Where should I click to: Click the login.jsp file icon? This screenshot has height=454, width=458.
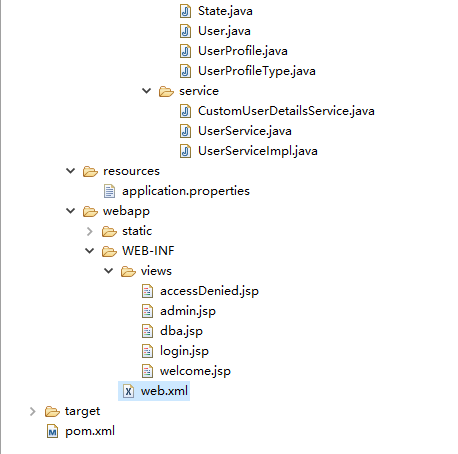click(147, 351)
